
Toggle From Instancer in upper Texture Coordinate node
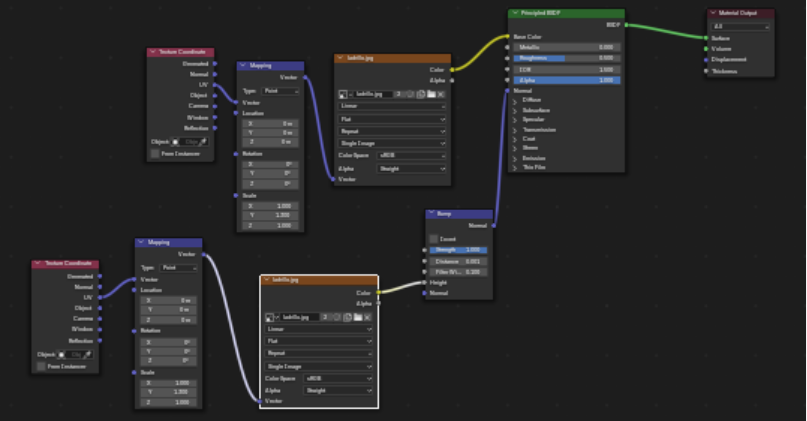click(154, 153)
